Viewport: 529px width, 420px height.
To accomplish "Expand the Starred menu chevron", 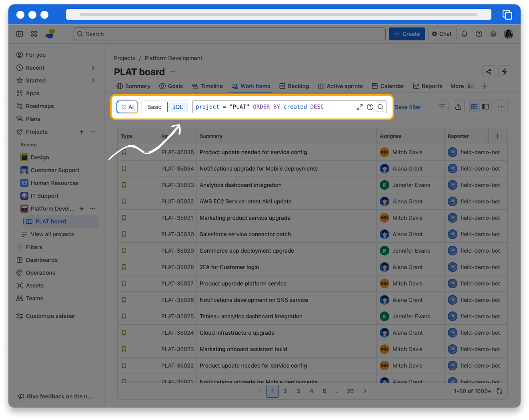I will tap(93, 80).
